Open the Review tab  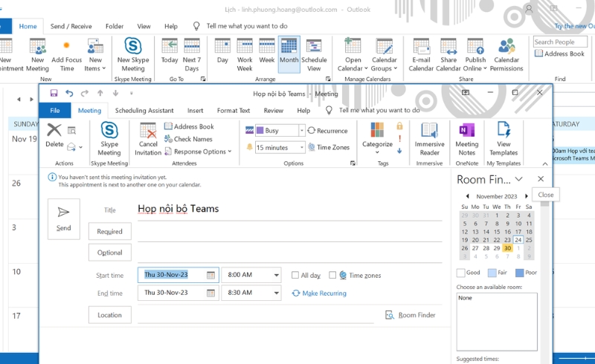(x=273, y=111)
